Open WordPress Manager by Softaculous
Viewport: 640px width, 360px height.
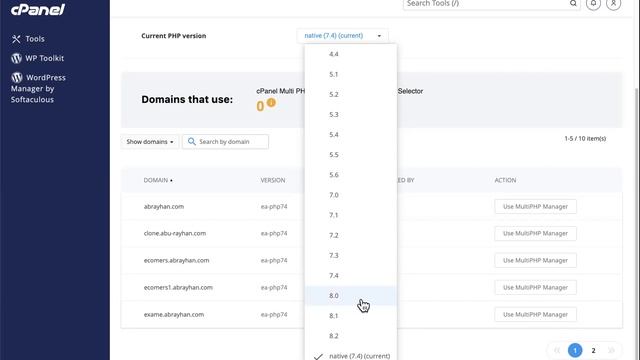pyautogui.click(x=38, y=88)
